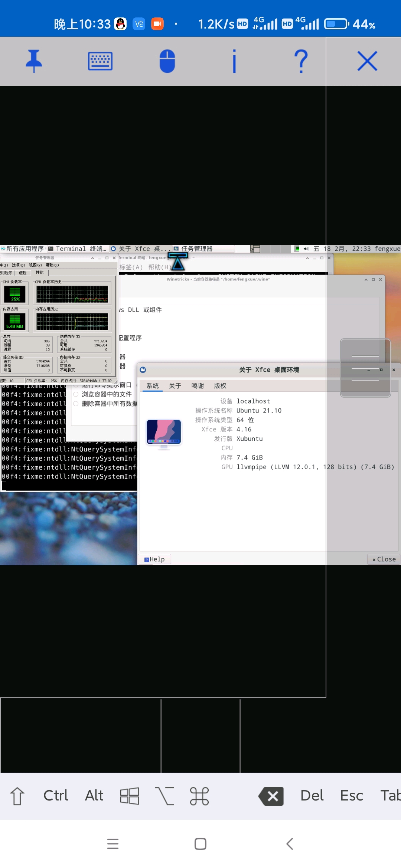Open the on-screen keyboard icon
This screenshot has height=868, width=401.
[x=100, y=61]
